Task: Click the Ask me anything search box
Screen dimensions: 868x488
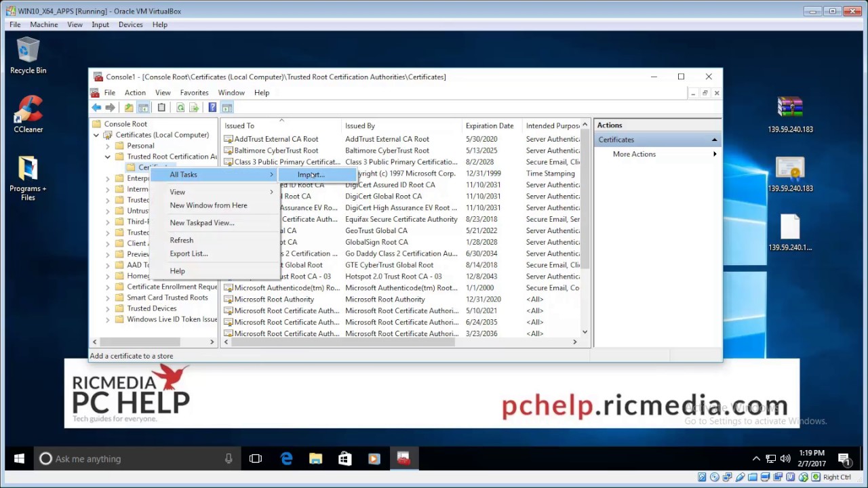Action: tap(136, 459)
